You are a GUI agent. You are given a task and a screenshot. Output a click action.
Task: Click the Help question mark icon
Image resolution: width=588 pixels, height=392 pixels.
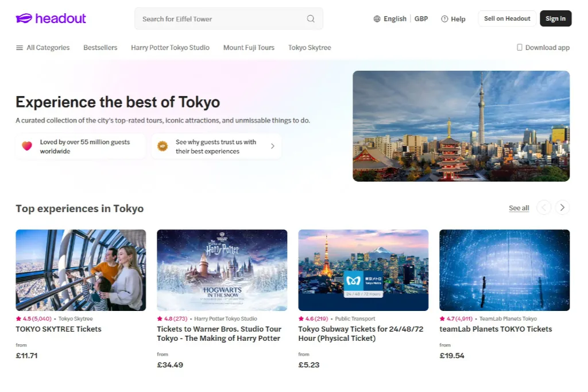[x=444, y=19]
